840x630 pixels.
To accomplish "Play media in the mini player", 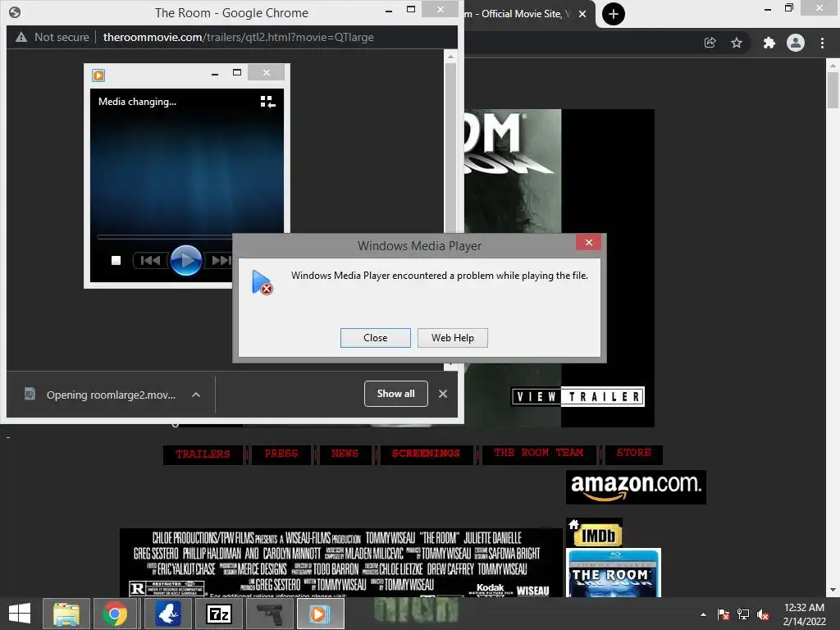I will [x=186, y=260].
